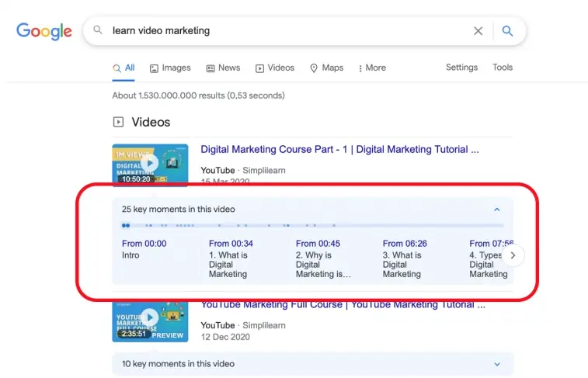Go to the Videos tab

(x=275, y=68)
